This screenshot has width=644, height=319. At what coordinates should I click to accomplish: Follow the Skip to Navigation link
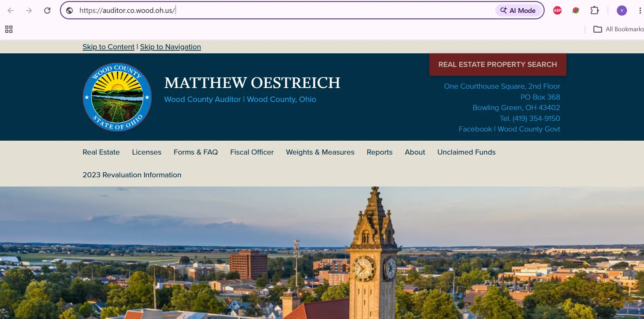(170, 47)
